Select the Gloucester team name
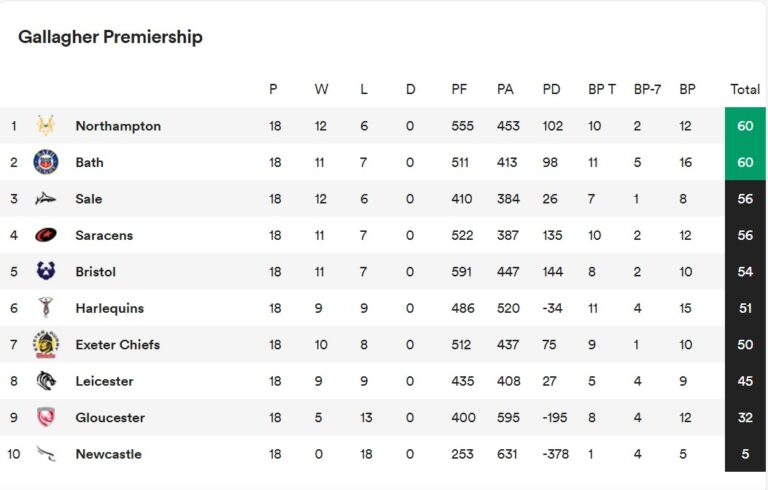The height and width of the screenshot is (490, 768). [110, 418]
